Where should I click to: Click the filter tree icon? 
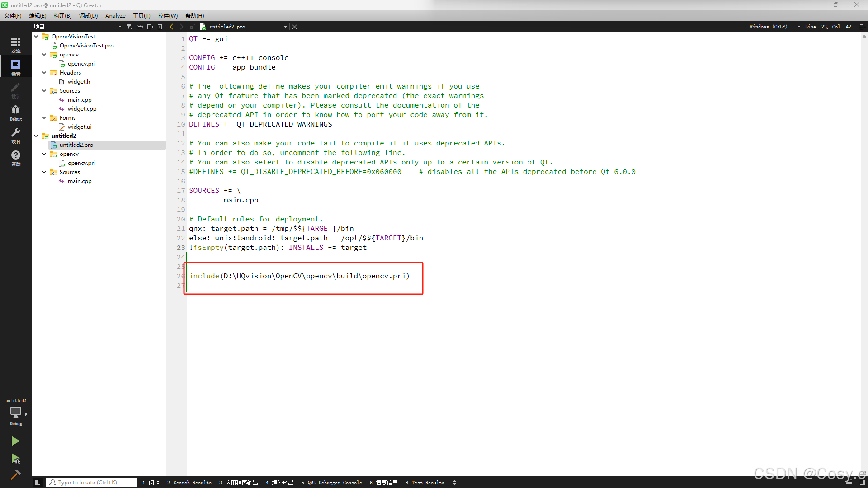point(129,27)
